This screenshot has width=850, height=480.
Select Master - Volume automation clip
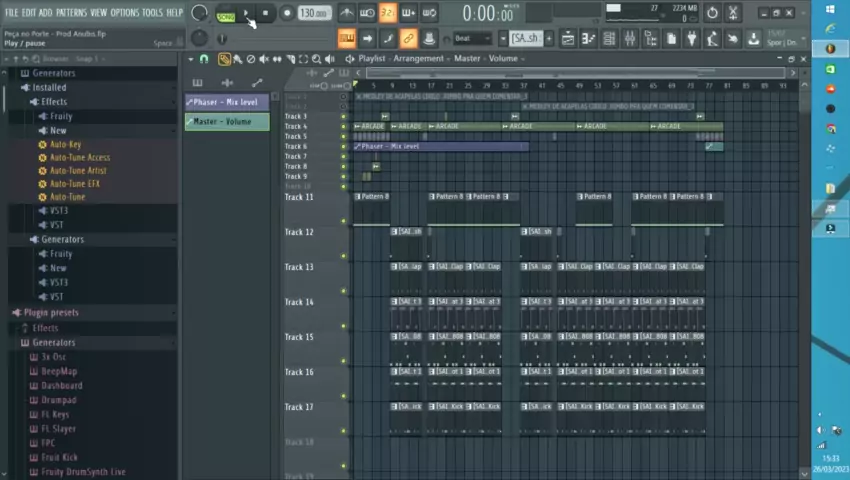(x=226, y=122)
